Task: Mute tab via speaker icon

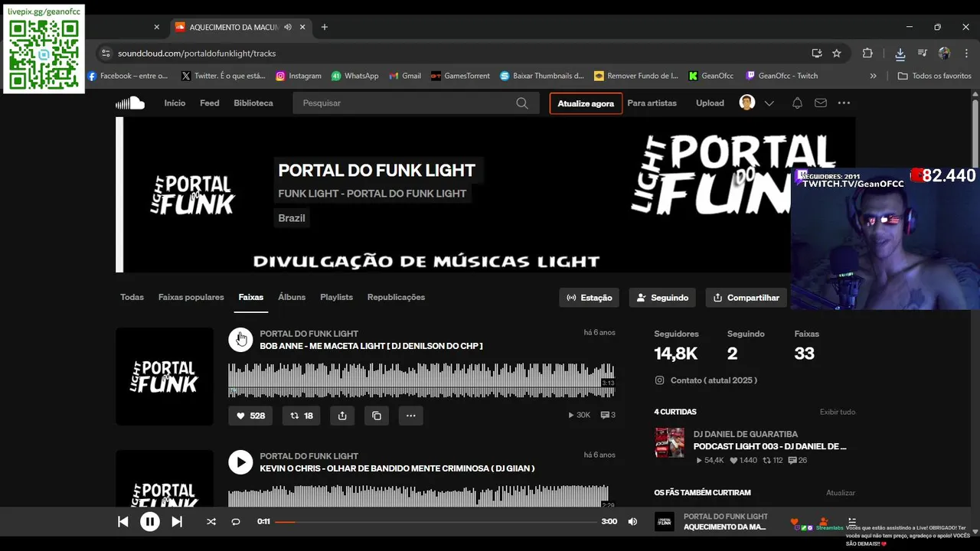Action: pos(288,27)
